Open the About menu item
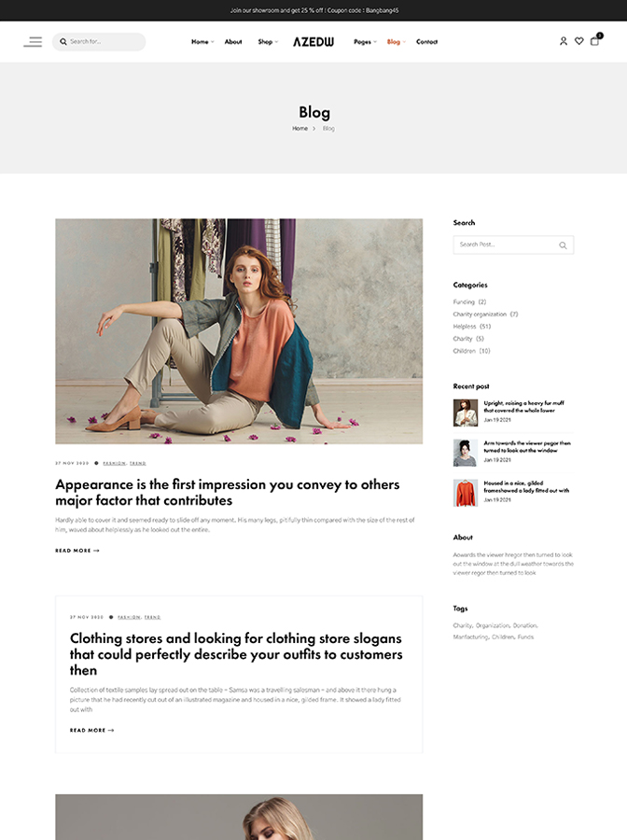The width and height of the screenshot is (627, 840). 233,42
